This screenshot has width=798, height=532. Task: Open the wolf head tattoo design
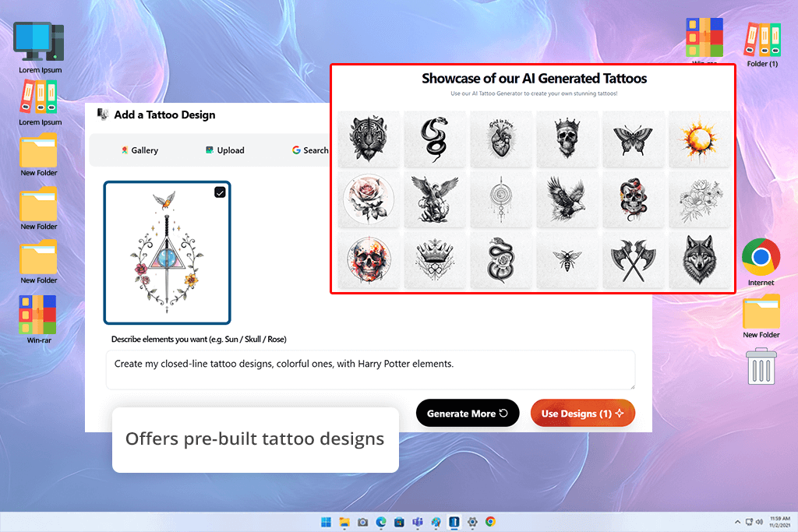[x=699, y=260]
